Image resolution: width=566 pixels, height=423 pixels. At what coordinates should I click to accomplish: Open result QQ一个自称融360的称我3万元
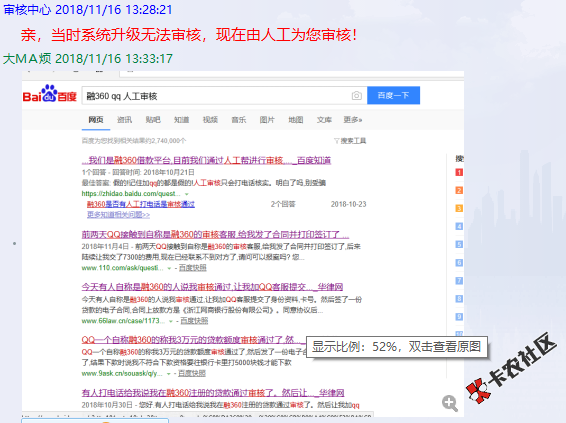tap(193, 340)
